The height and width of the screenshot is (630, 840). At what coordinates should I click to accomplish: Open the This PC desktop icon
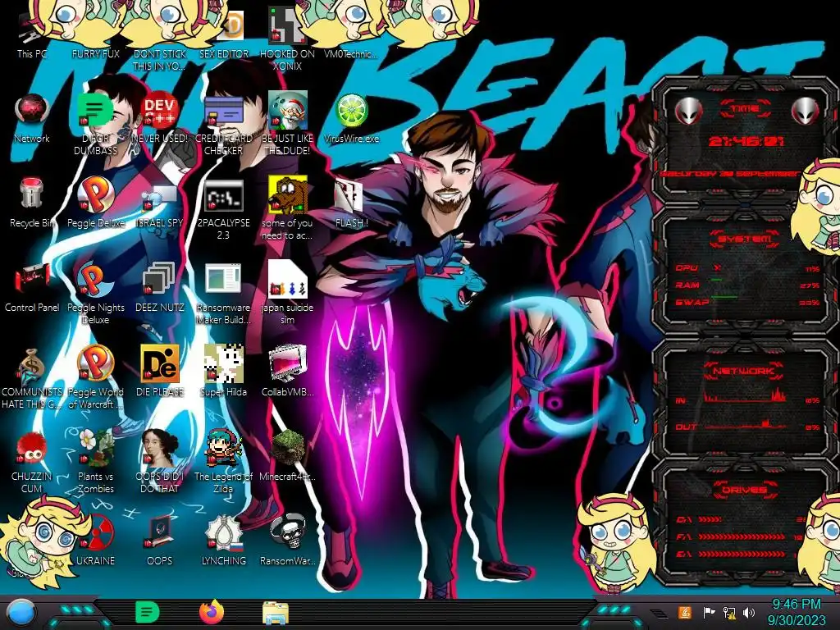click(x=32, y=35)
